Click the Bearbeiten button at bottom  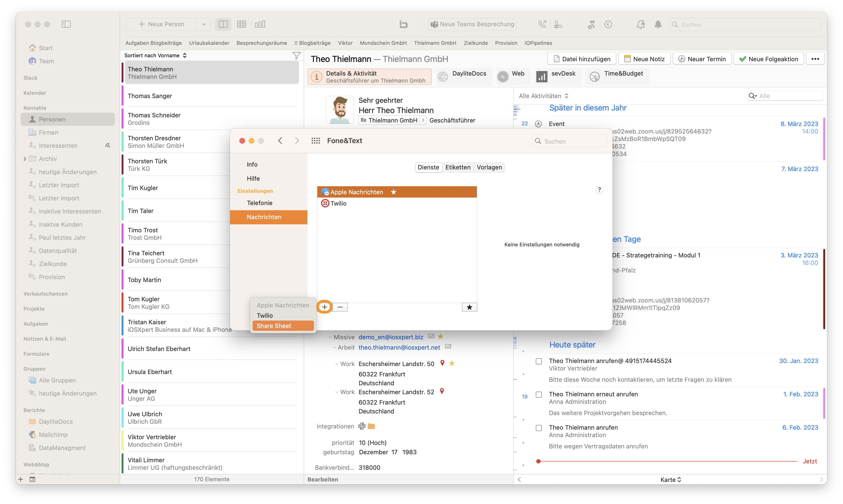[x=322, y=479]
